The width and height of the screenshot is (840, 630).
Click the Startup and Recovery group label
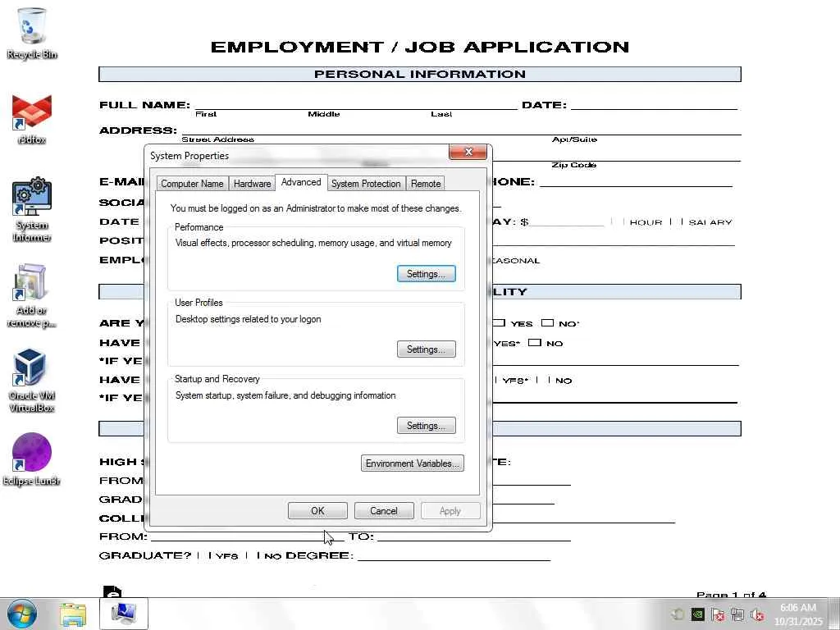[x=217, y=379]
